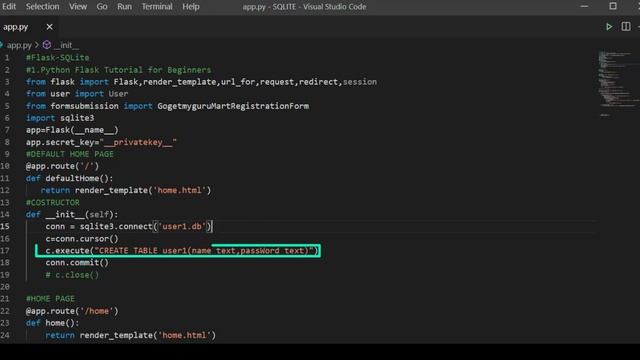Click line number 15 in the gutter

click(5, 227)
